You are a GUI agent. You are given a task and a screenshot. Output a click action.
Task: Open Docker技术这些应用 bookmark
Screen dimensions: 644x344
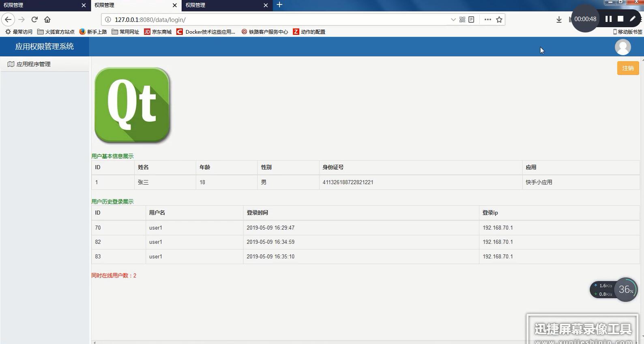point(206,32)
